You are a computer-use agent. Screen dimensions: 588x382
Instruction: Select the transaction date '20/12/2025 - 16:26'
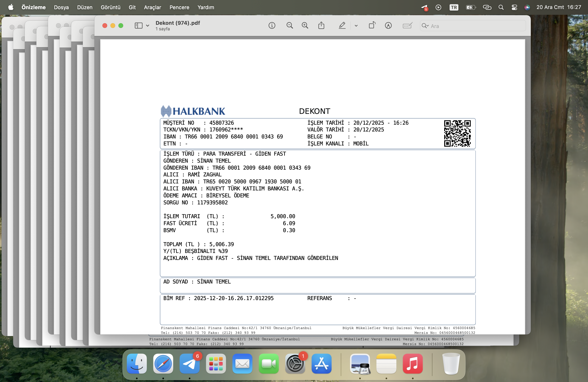pyautogui.click(x=381, y=123)
